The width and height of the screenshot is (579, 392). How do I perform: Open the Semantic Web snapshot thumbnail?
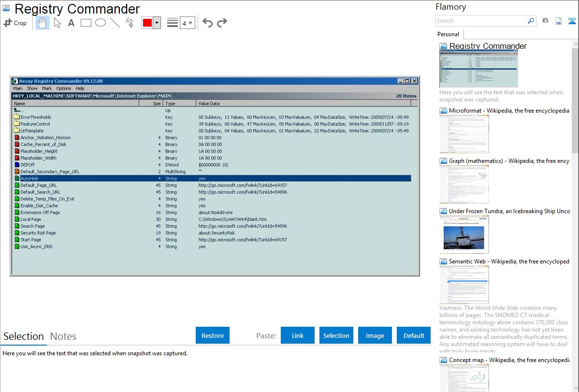(x=464, y=285)
